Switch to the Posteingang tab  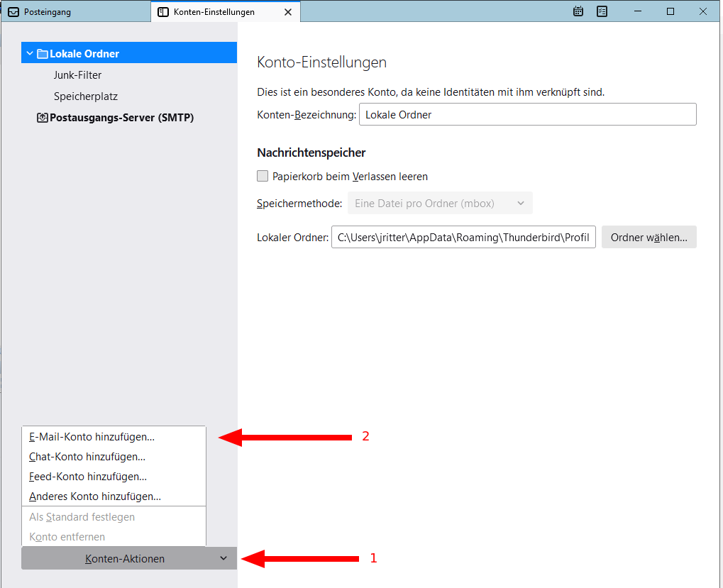click(x=48, y=12)
